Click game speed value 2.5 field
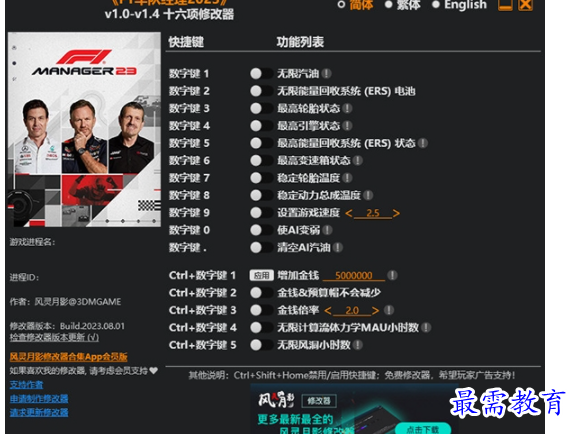The width and height of the screenshot is (574, 434). click(372, 213)
